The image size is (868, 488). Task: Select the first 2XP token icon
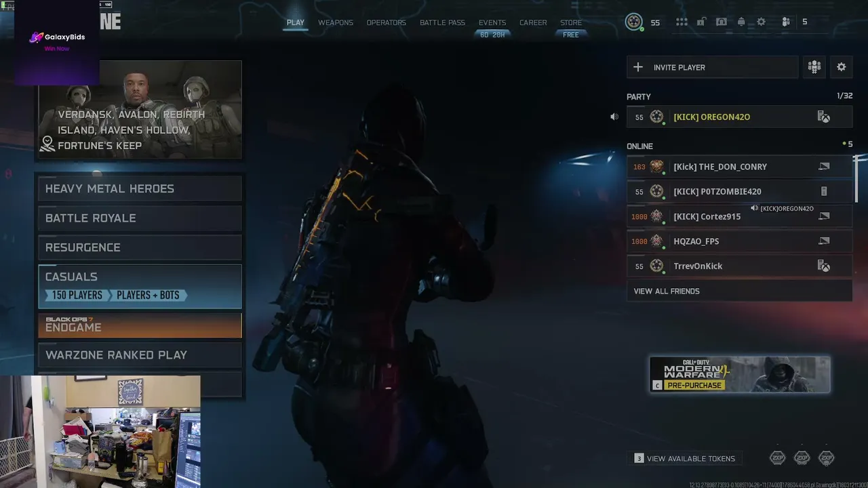tap(778, 458)
